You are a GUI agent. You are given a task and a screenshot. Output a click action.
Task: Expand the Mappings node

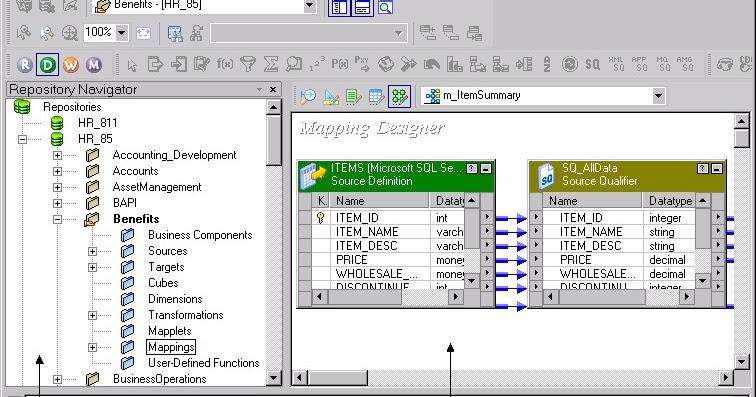(x=93, y=347)
